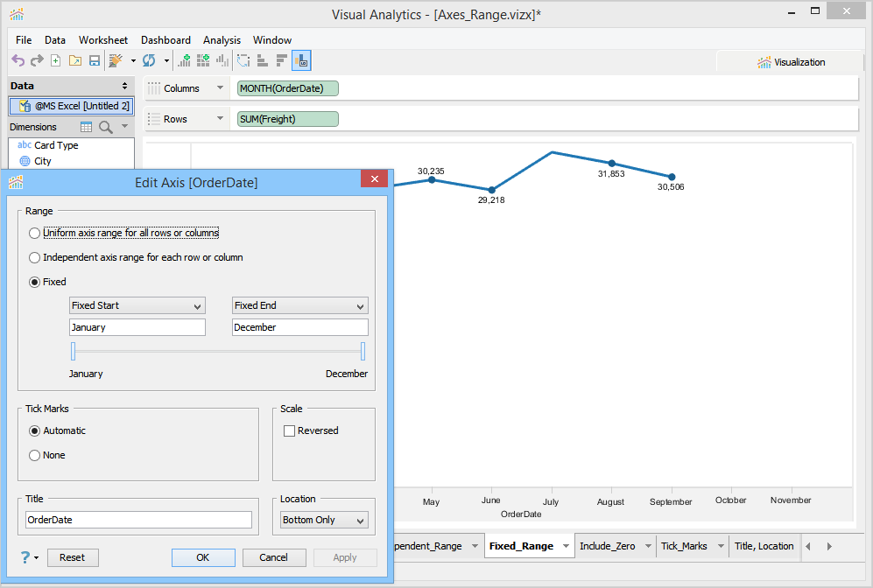Click the left January range slider handle
The width and height of the screenshot is (873, 588).
74,351
